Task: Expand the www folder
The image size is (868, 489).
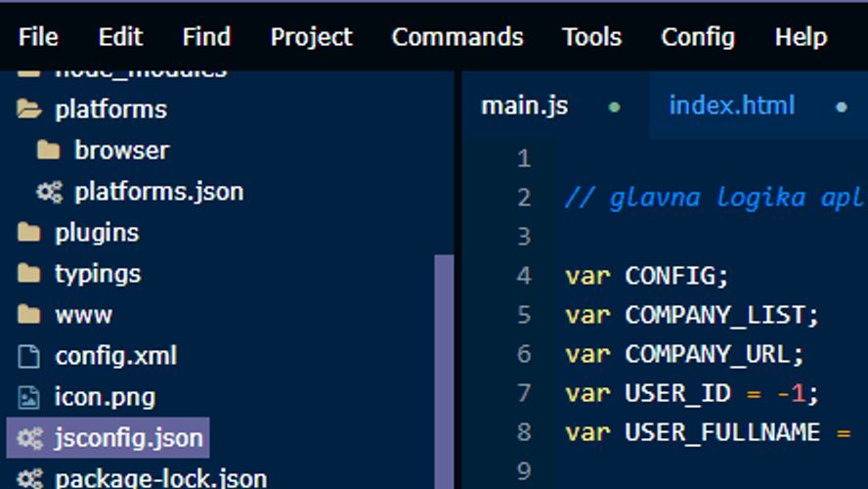Action: coord(83,315)
